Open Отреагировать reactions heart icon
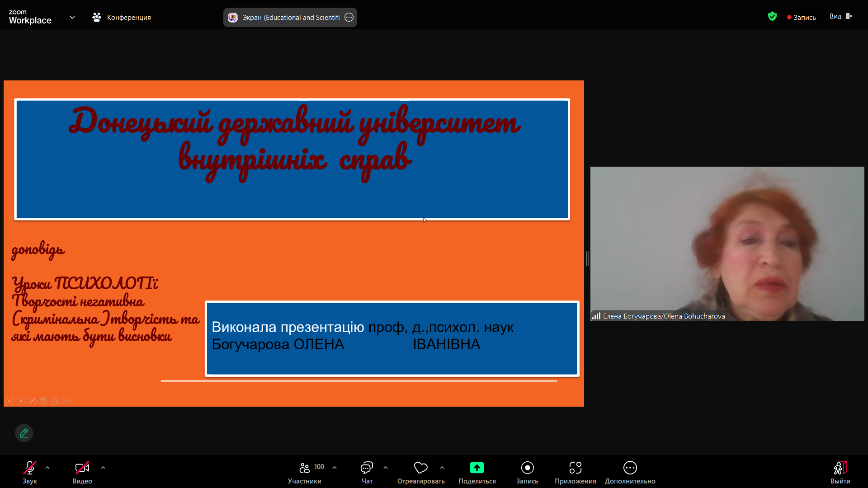 pyautogui.click(x=420, y=468)
